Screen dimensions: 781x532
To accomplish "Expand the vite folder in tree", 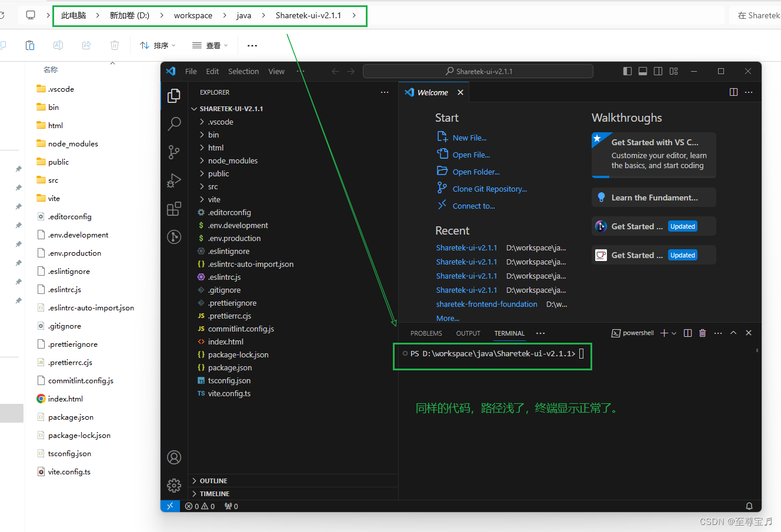I will (x=293, y=199).
